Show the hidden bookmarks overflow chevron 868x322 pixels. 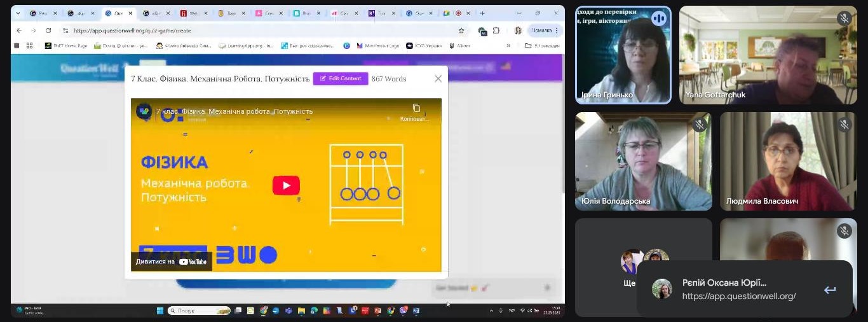coord(508,46)
